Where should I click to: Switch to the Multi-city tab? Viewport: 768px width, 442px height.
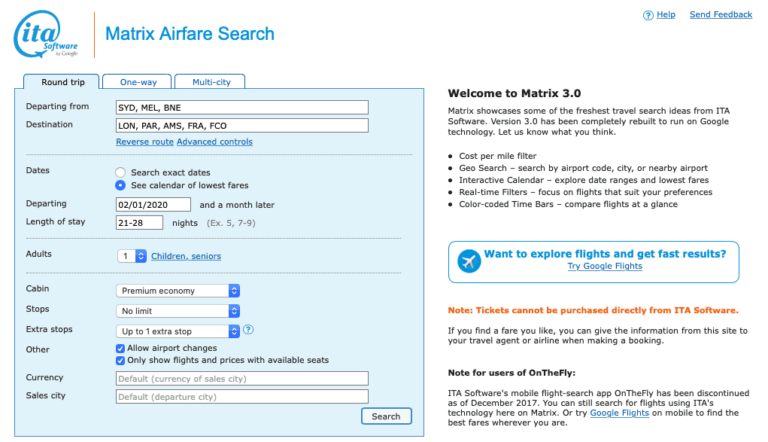point(211,82)
